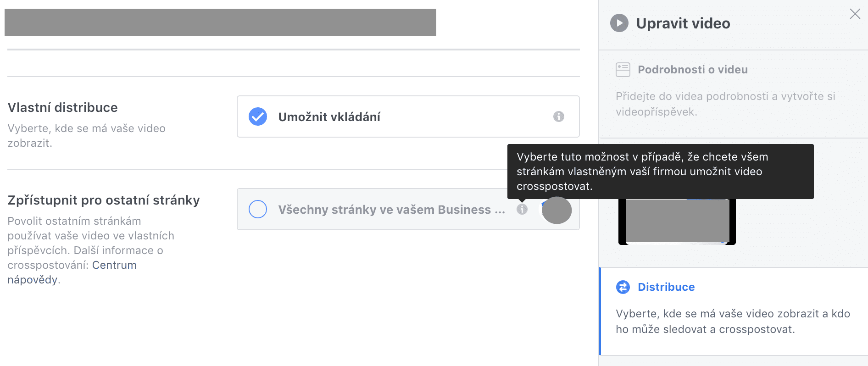This screenshot has width=868, height=366.
Task: Click the video preview thumbnail
Action: [677, 221]
